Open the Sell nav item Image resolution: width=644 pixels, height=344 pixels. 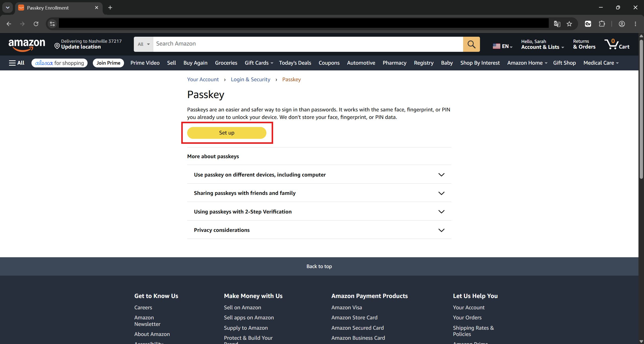tap(171, 63)
